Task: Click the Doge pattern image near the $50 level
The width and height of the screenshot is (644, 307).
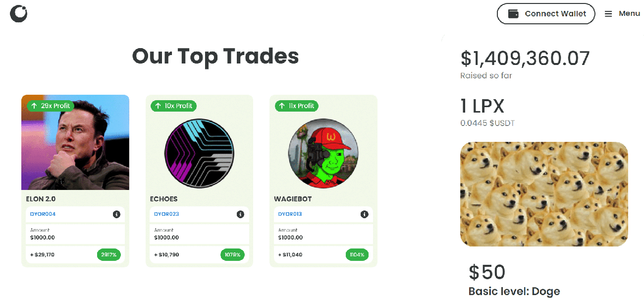Action: tap(544, 194)
